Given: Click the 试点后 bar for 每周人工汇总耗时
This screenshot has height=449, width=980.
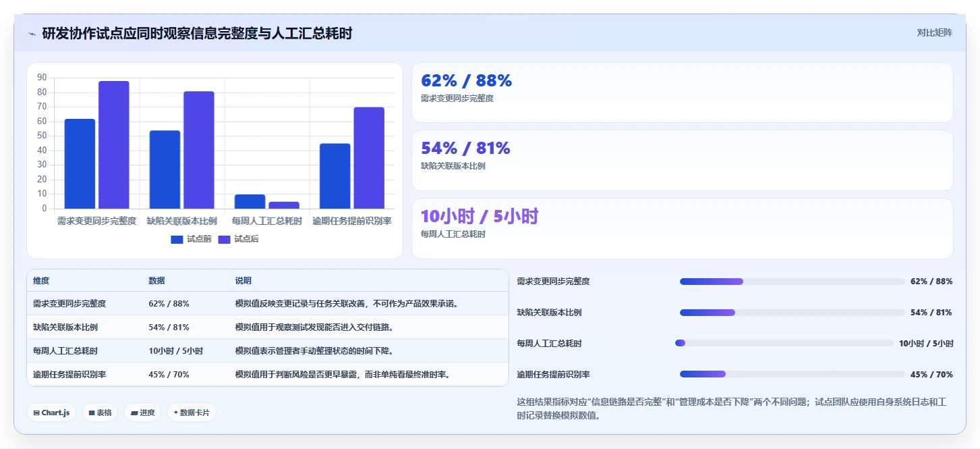Looking at the screenshot, I should click(284, 205).
